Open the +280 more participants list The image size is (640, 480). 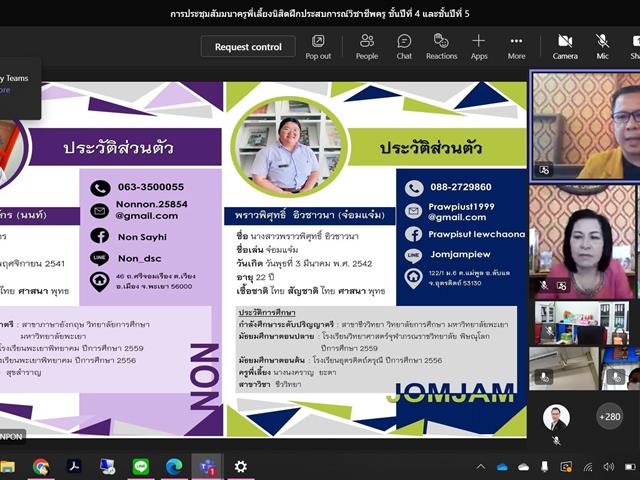609,417
